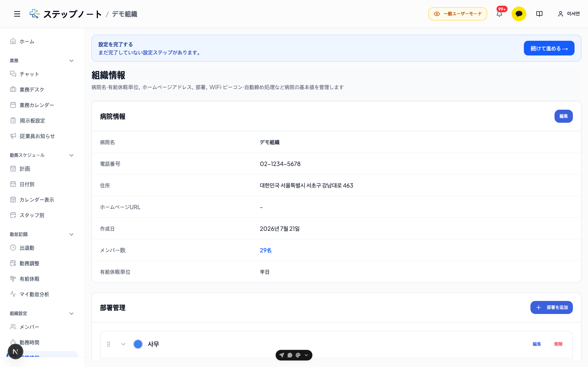Click the paper plane icon in floating toolbar

tap(282, 355)
